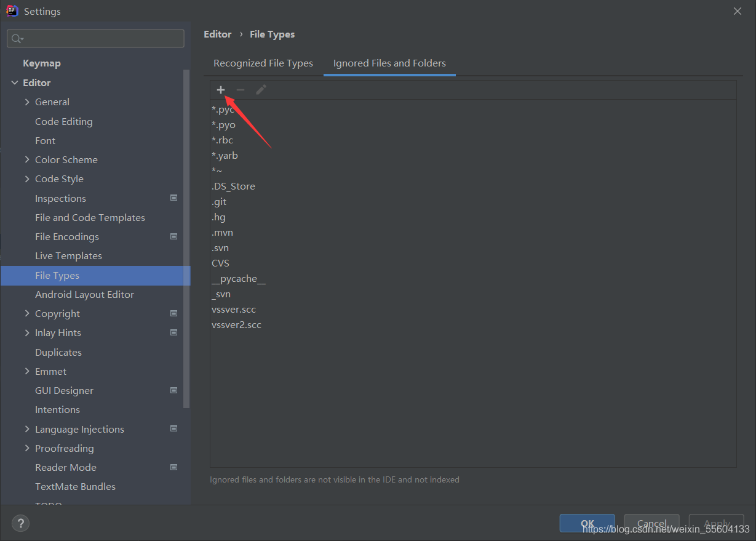The height and width of the screenshot is (541, 756).
Task: Click Editor in the breadcrumb
Action: coord(218,34)
